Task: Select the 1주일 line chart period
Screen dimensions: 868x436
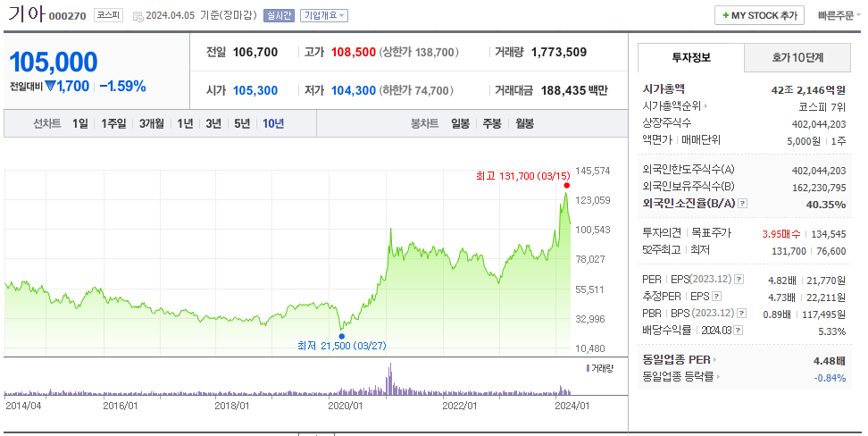Action: (113, 123)
